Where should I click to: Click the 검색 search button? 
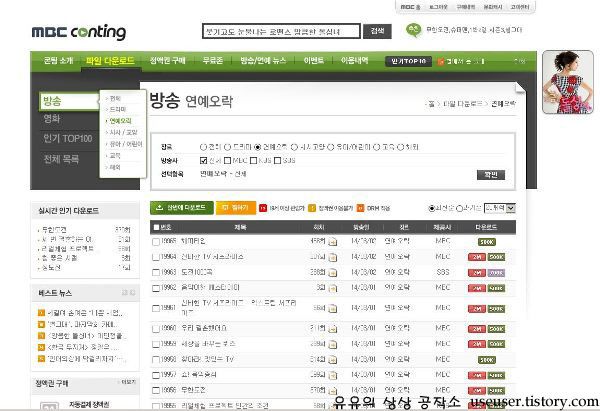click(x=377, y=31)
